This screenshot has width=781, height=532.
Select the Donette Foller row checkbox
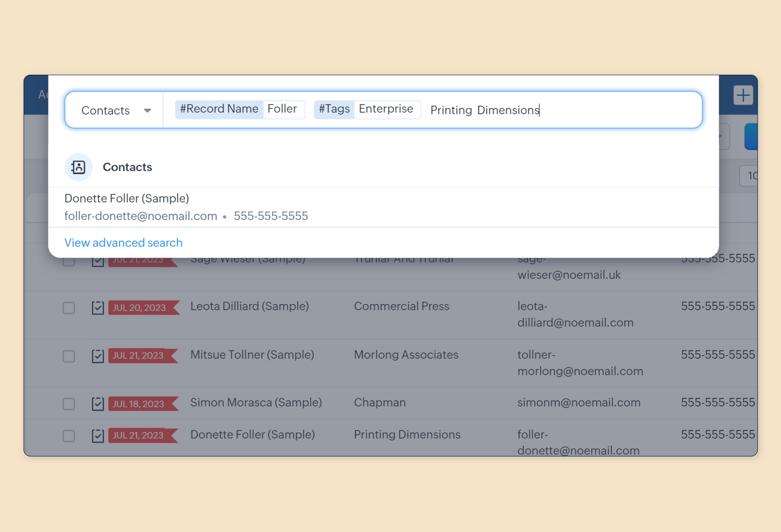[x=69, y=436]
